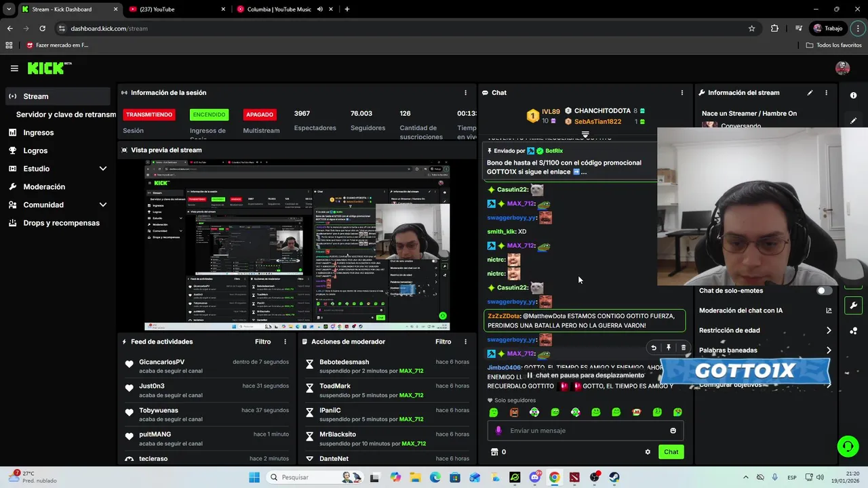Collapse the pinned leaderboard arrow in chat

point(585,134)
